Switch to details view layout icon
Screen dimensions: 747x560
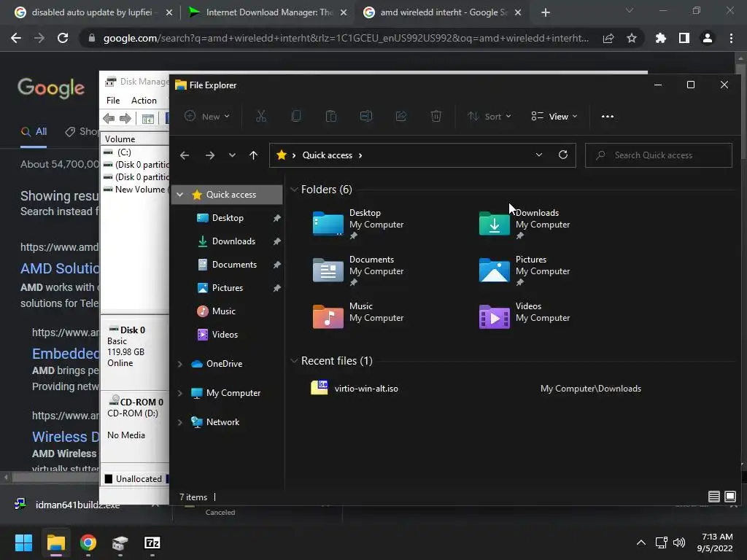click(713, 497)
